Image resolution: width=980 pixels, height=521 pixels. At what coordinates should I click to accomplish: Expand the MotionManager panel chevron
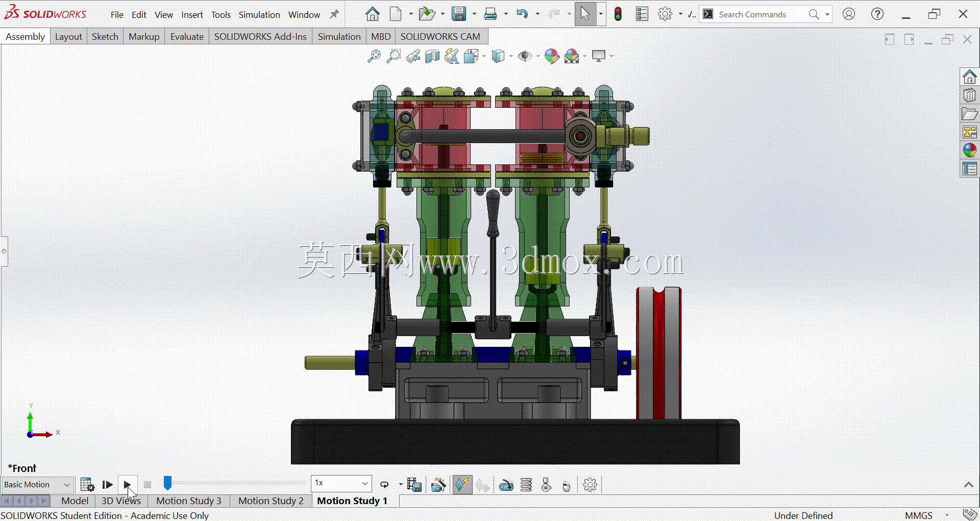coord(969,485)
